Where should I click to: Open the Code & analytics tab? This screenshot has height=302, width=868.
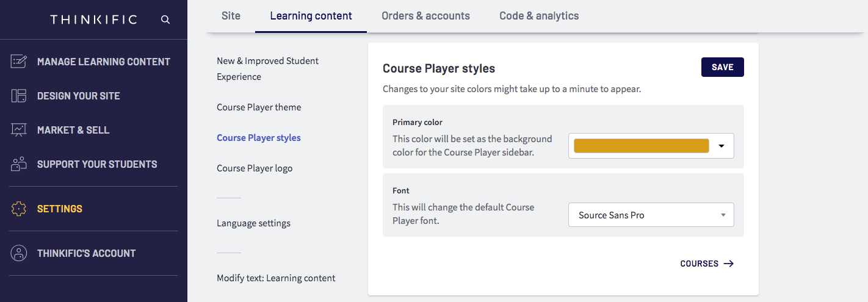(539, 16)
